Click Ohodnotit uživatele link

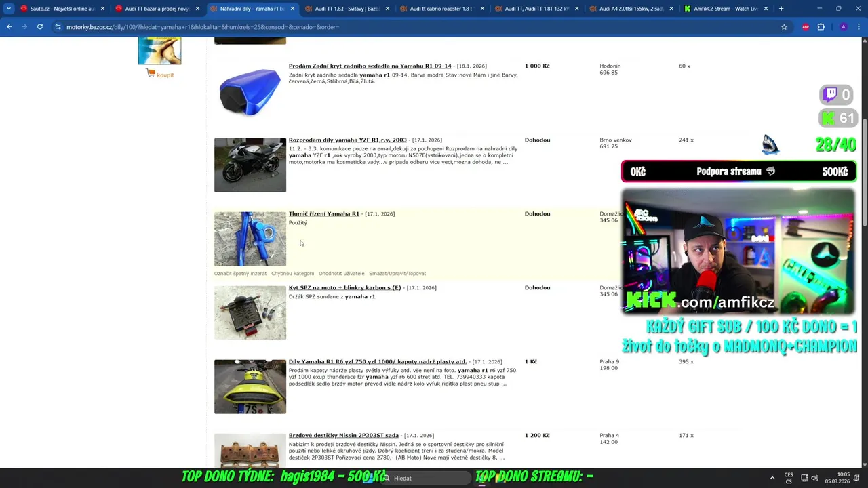point(341,274)
